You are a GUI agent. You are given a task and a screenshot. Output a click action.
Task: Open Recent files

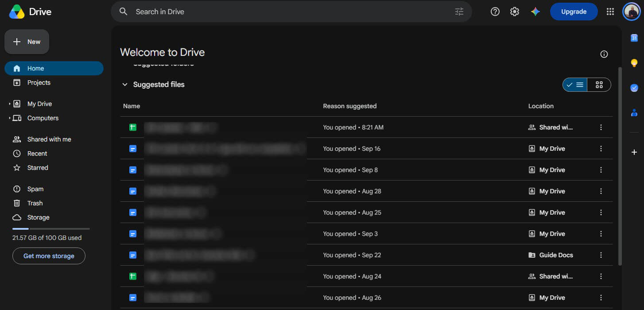click(x=54, y=153)
